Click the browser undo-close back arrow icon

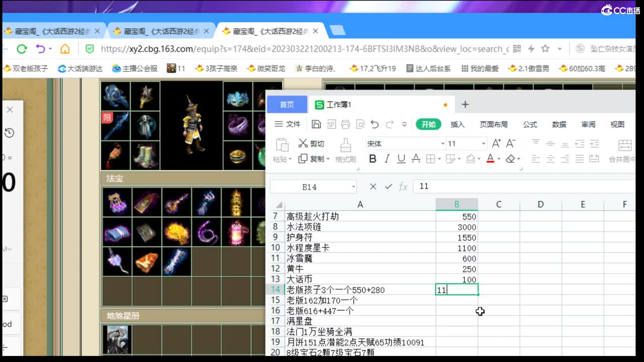[x=41, y=49]
